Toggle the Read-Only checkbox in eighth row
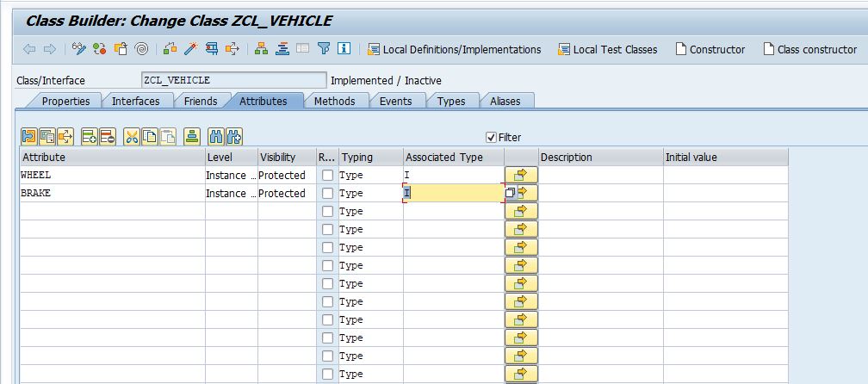Viewport: 868px width, 384px height. 328,301
